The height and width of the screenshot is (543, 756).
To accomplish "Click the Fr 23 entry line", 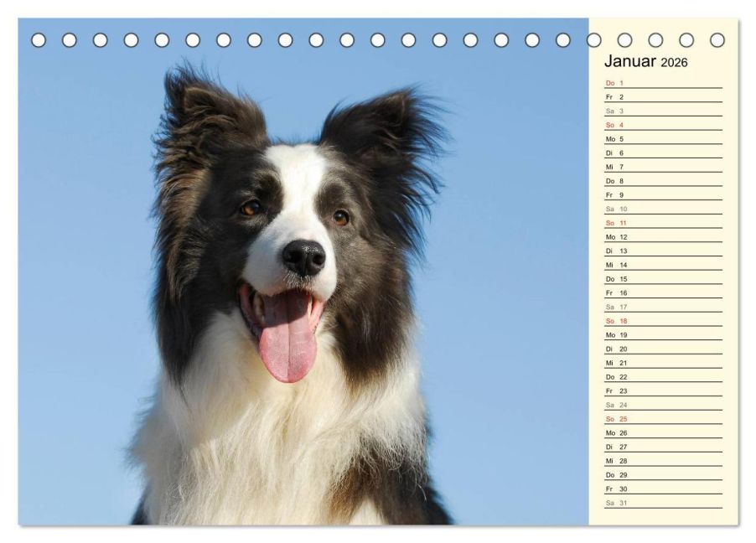I will 664,390.
